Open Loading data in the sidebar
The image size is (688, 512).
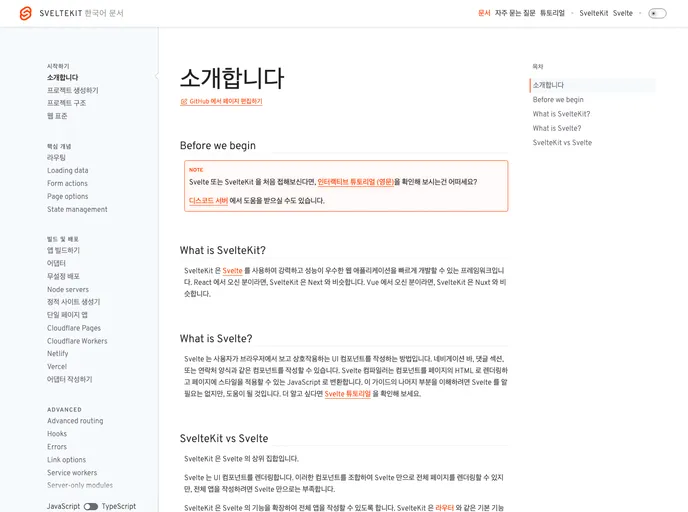[x=68, y=170]
